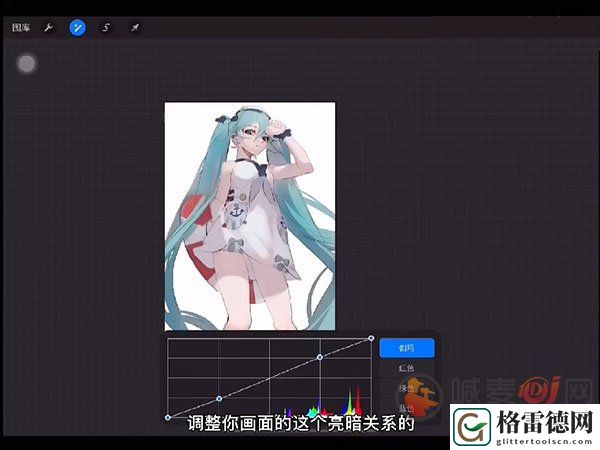Select the lower curve control point
600x450 pixels.
pos(219,399)
